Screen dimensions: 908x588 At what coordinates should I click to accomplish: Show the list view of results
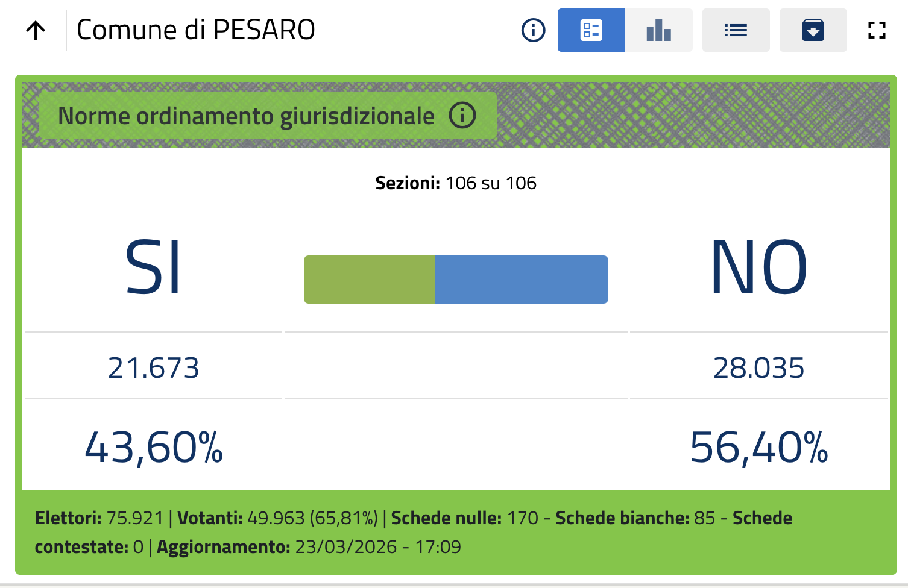[x=736, y=30]
